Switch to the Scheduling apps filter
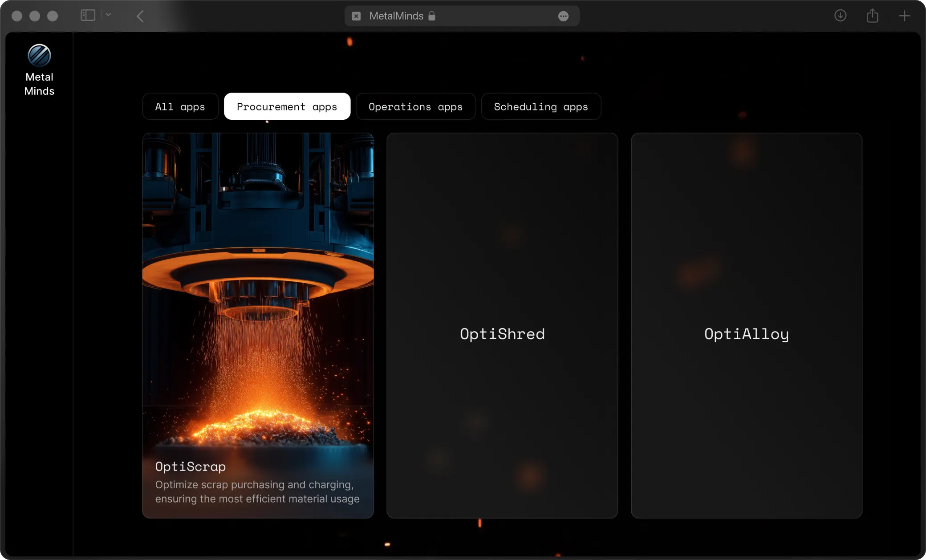The image size is (926, 560). 540,106
